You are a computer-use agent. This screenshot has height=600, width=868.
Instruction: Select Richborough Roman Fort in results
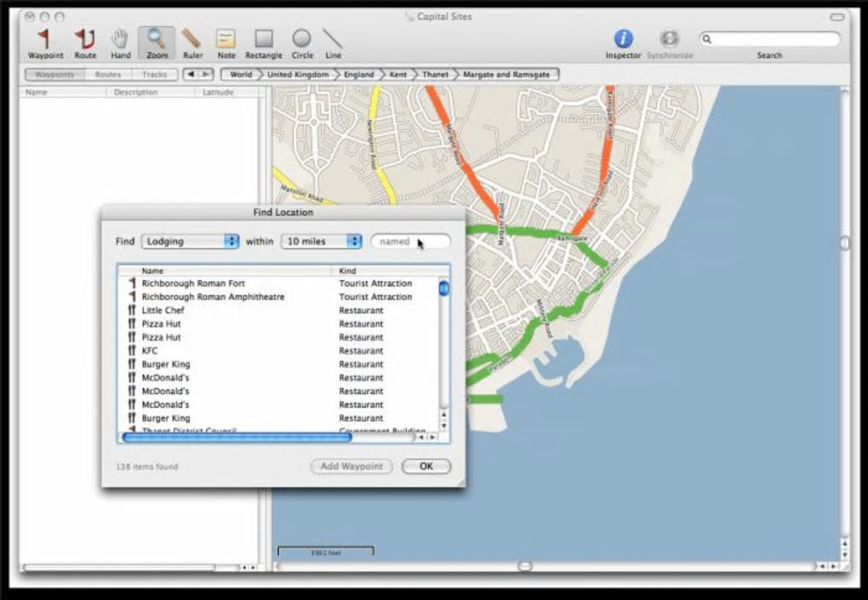(193, 283)
